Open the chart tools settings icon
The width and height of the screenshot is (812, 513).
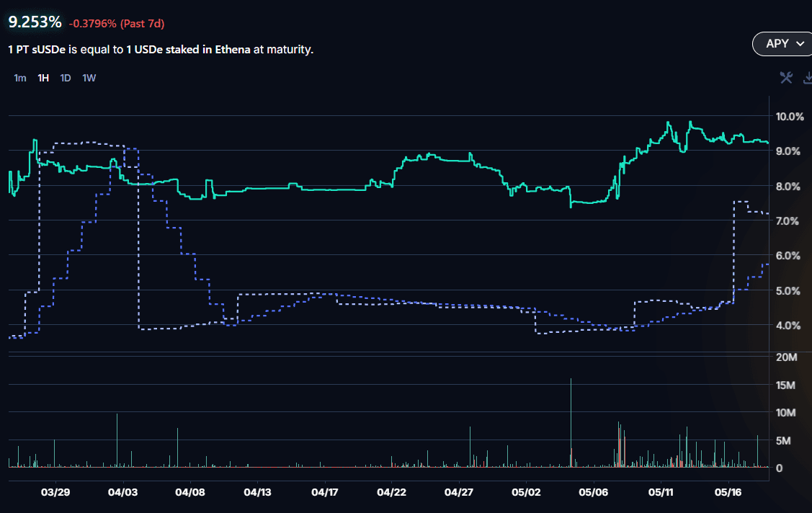(786, 78)
